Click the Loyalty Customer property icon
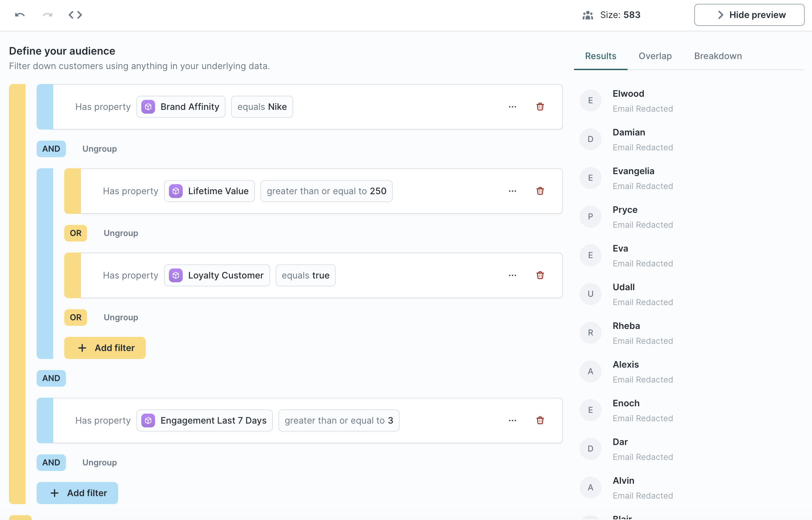The width and height of the screenshot is (812, 520). [x=176, y=275]
